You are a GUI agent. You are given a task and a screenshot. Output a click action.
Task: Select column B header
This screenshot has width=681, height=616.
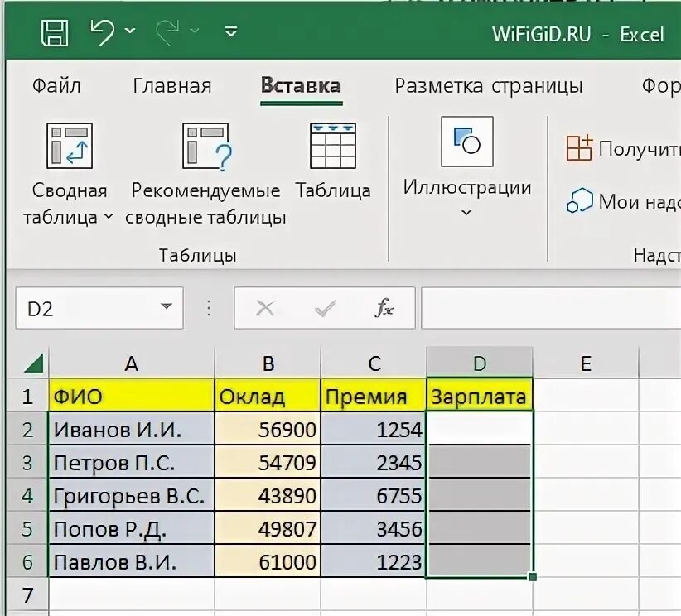268,363
